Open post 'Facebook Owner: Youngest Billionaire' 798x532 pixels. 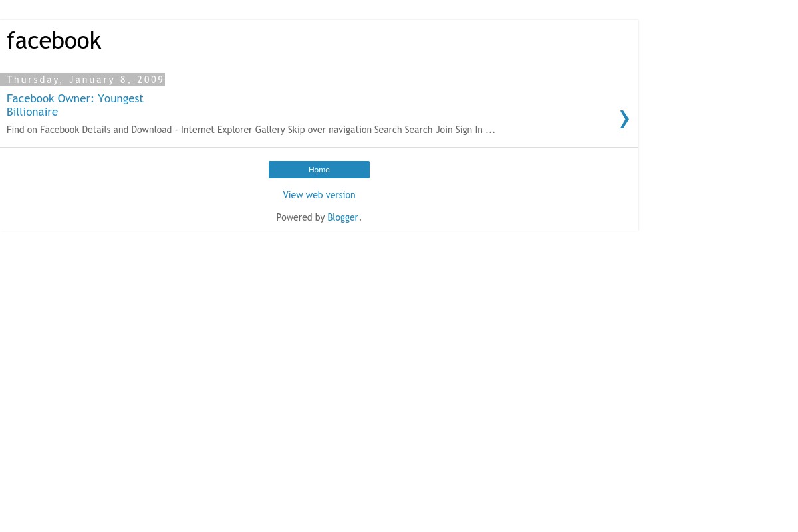coord(75,105)
